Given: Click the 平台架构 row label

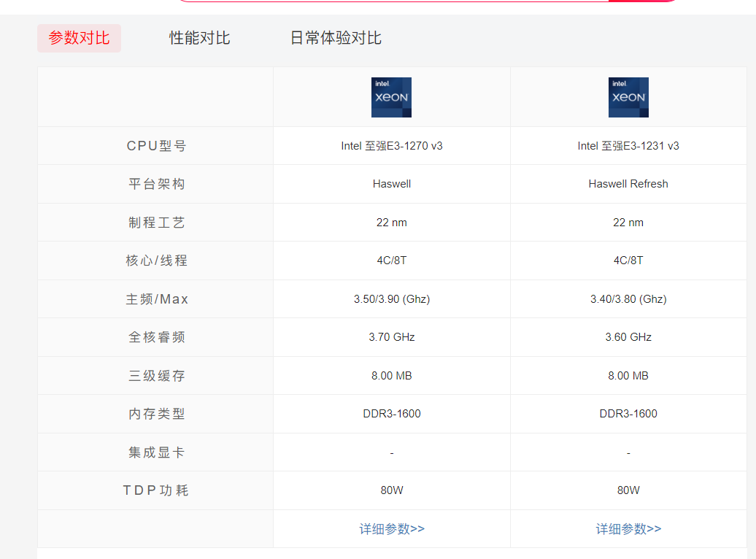Looking at the screenshot, I should pos(156,184).
